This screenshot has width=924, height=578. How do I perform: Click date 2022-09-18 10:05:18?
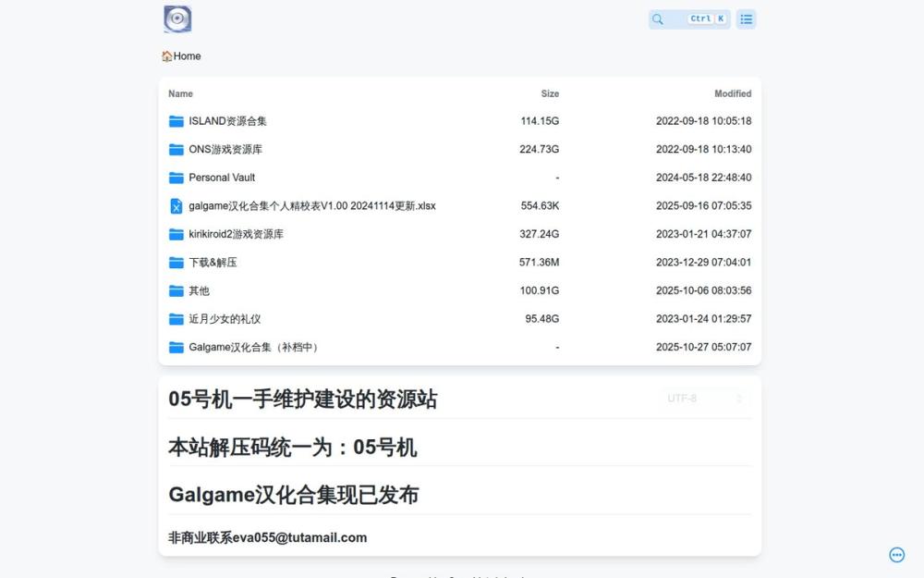coord(703,121)
